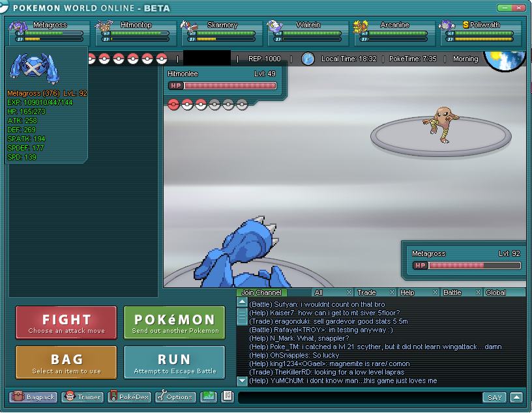Click the day/night sky indicator
532x413 pixels.
click(505, 61)
